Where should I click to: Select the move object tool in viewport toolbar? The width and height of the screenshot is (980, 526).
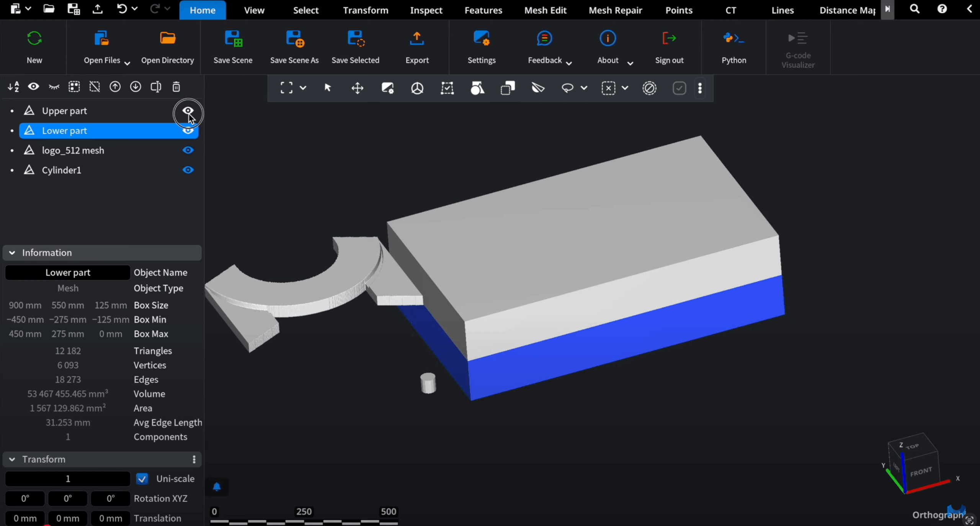(x=357, y=88)
